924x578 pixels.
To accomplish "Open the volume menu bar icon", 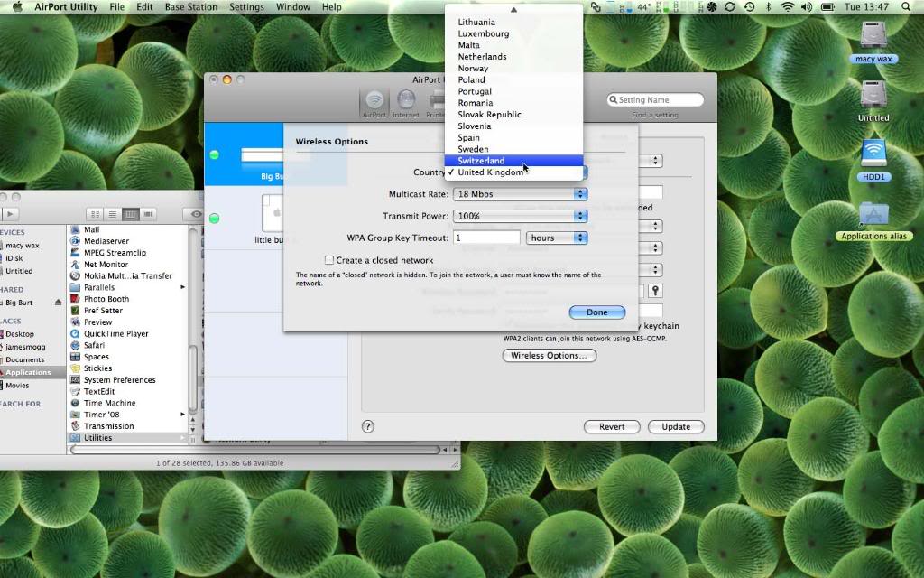I will (807, 7).
